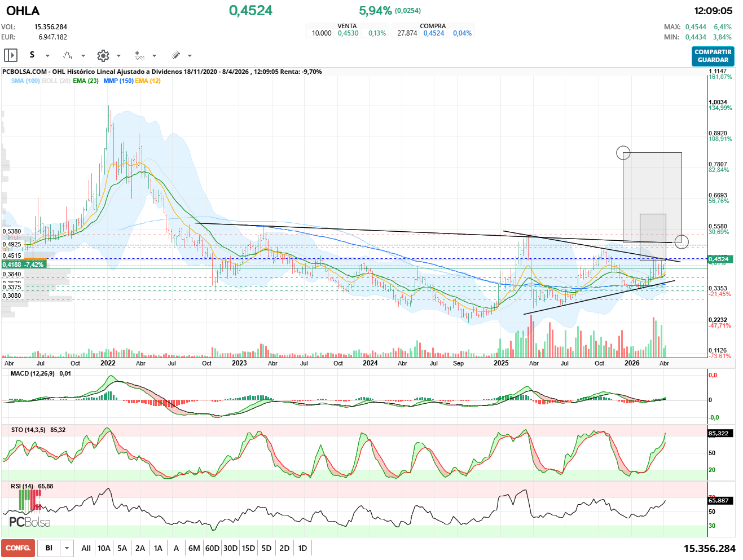Toggle the SMA (100) indicator label

pyautogui.click(x=25, y=81)
